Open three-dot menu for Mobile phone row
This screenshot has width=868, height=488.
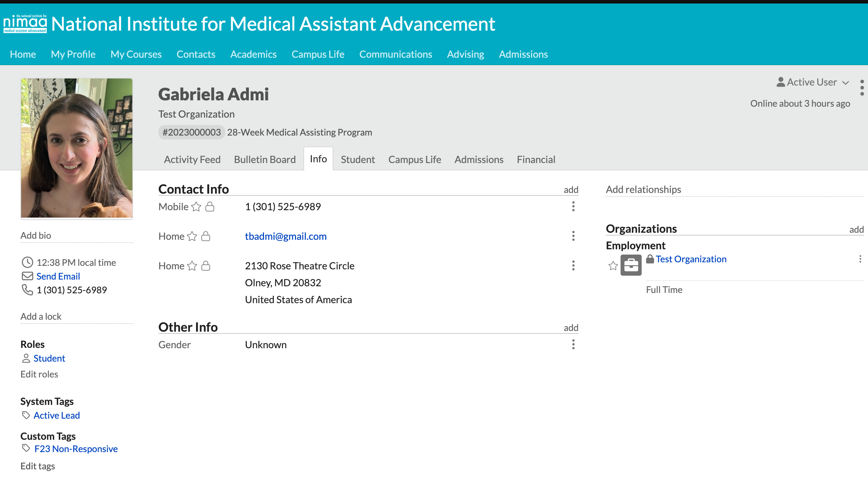(x=573, y=206)
